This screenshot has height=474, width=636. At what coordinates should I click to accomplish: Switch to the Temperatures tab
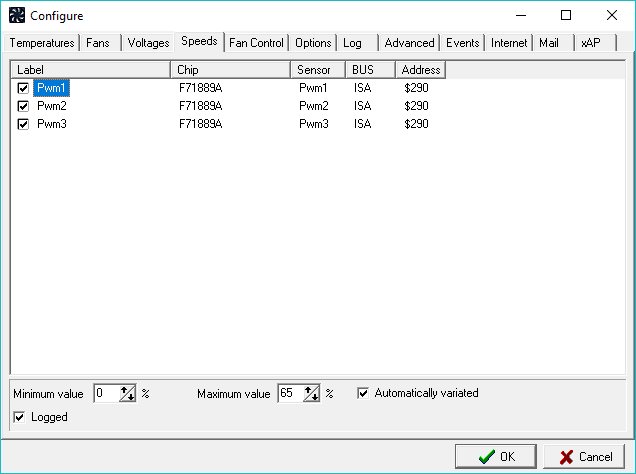(42, 43)
